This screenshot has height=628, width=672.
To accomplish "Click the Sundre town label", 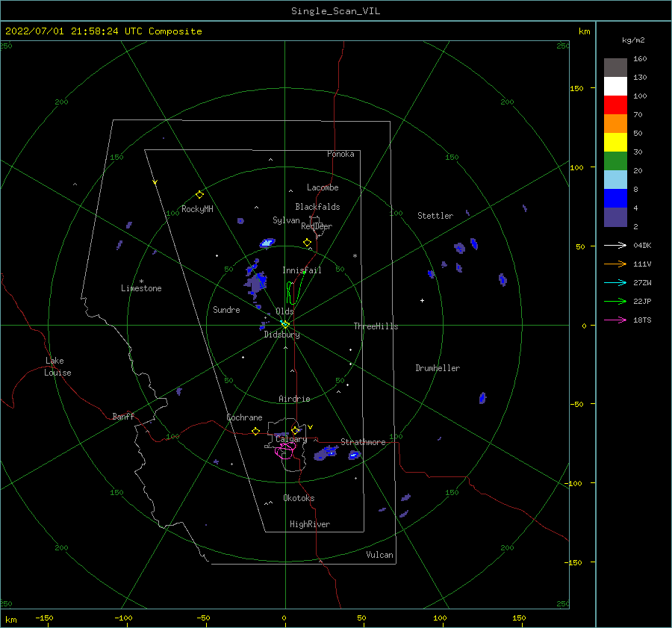I will pyautogui.click(x=226, y=310).
